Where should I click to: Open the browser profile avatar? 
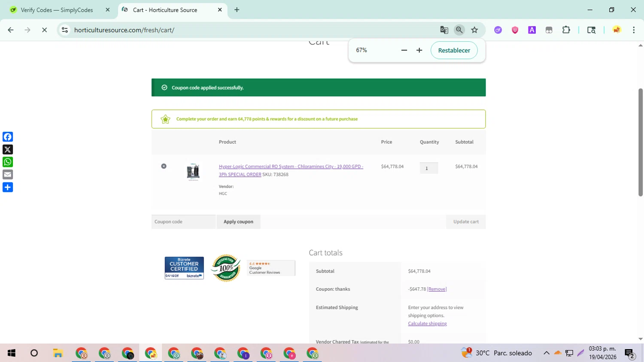[x=617, y=30]
